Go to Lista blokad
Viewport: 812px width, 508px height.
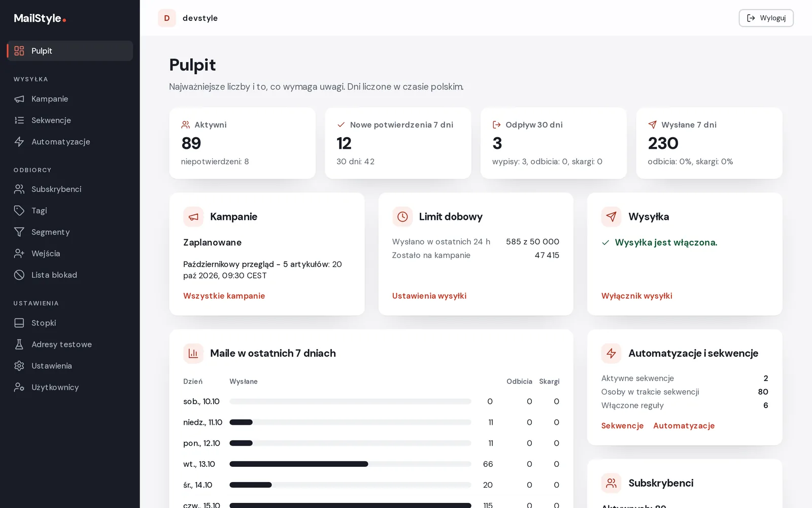pyautogui.click(x=70, y=275)
